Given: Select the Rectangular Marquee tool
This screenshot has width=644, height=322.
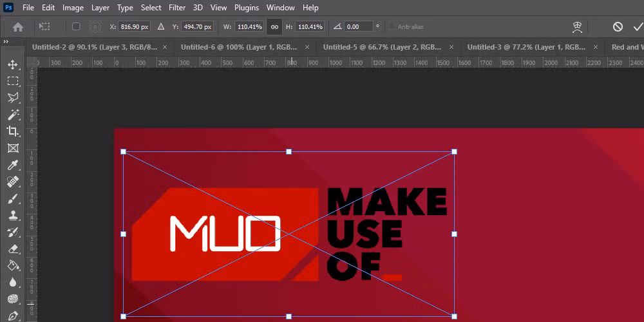Looking at the screenshot, I should tap(13, 81).
